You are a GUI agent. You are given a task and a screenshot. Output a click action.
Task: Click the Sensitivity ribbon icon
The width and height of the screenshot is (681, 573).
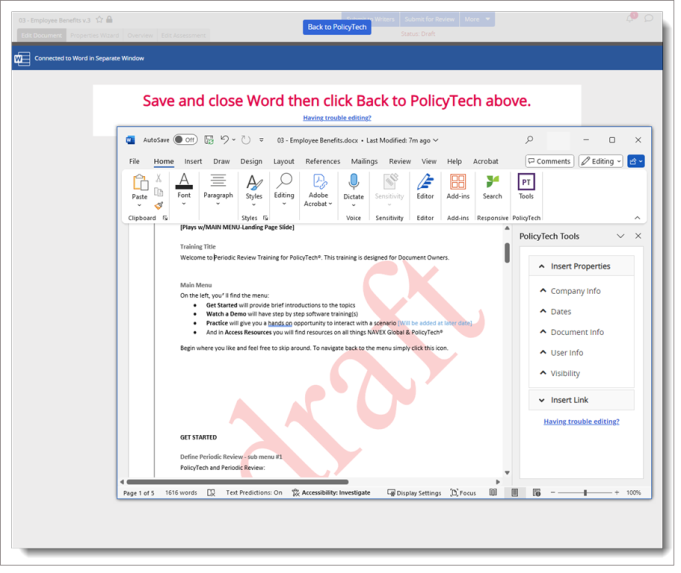click(390, 182)
